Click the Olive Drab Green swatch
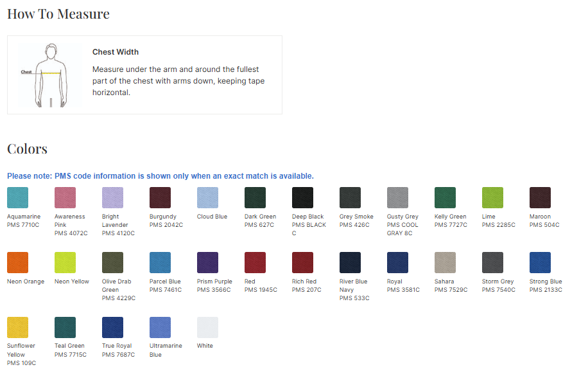 point(112,263)
